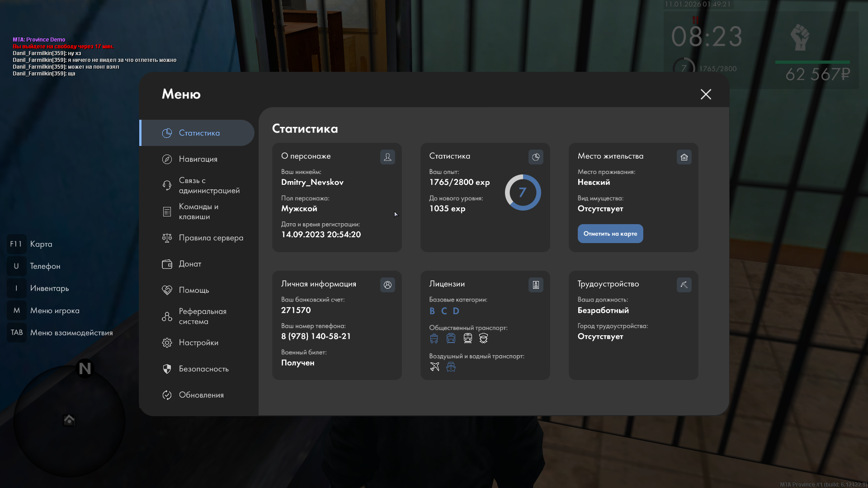The image size is (868, 488).
Task: Click the airplane license icon
Action: [x=434, y=366]
